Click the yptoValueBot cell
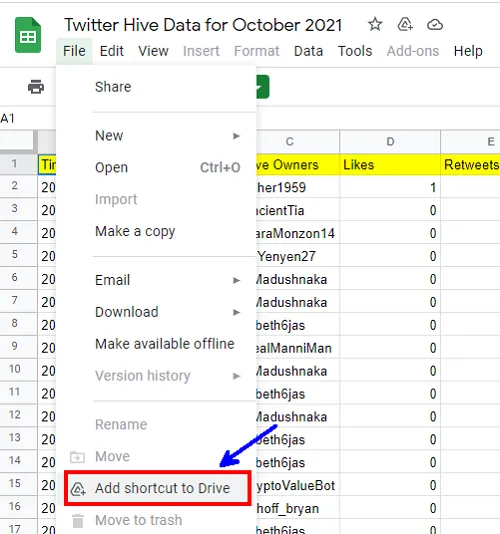 tap(298, 486)
